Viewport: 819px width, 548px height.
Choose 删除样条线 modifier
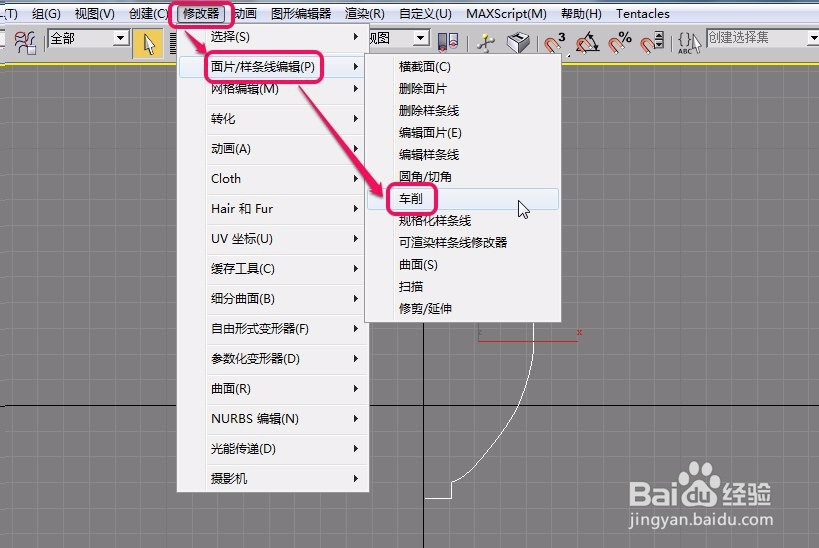point(463,111)
